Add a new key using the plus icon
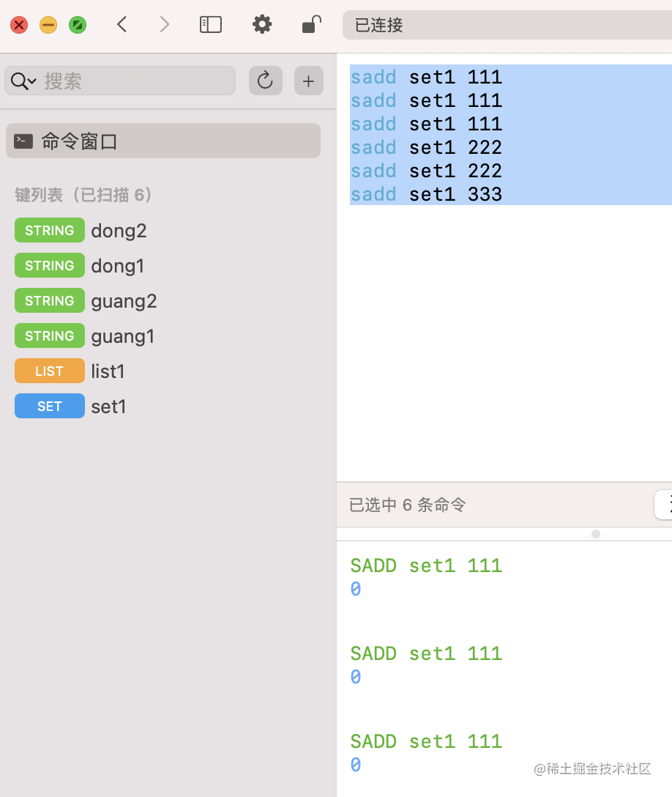672x797 pixels. point(308,81)
